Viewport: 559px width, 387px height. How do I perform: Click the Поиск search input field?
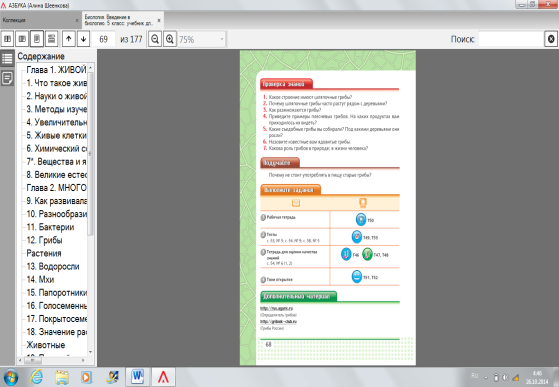tap(510, 39)
